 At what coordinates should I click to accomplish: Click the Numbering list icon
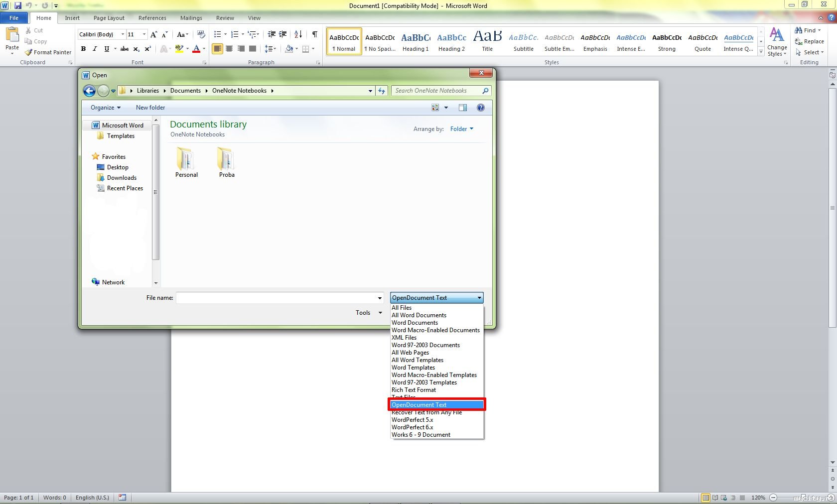tap(235, 34)
